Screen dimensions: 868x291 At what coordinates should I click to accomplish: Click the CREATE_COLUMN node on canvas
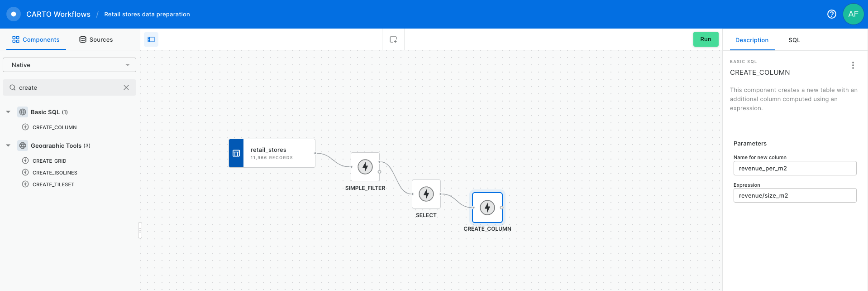point(487,208)
